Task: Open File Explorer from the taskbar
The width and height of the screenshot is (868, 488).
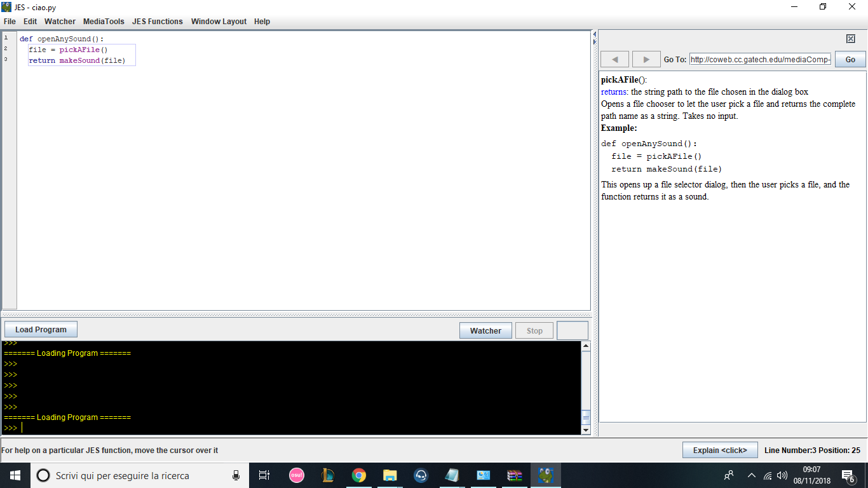Action: (x=390, y=475)
